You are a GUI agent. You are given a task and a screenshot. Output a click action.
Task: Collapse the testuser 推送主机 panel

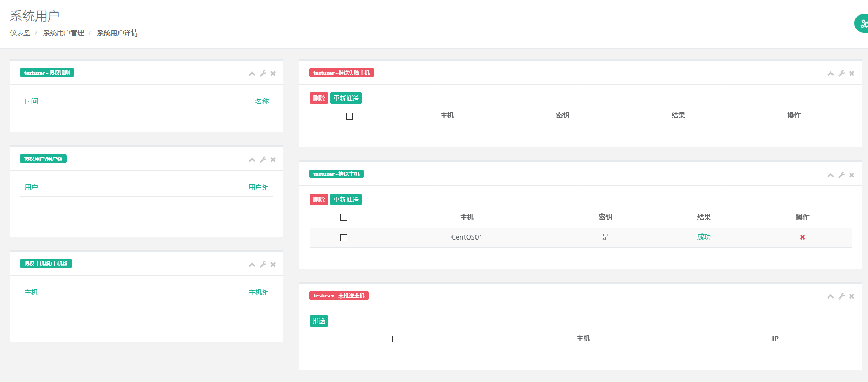click(830, 175)
